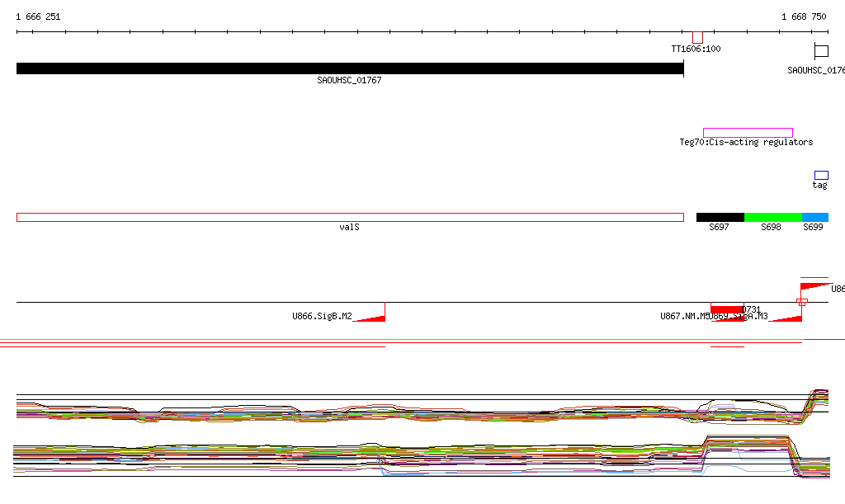Click the red triangle right of the U869.SigA.M3 label
Screen dimensions: 845x504
tap(790, 318)
